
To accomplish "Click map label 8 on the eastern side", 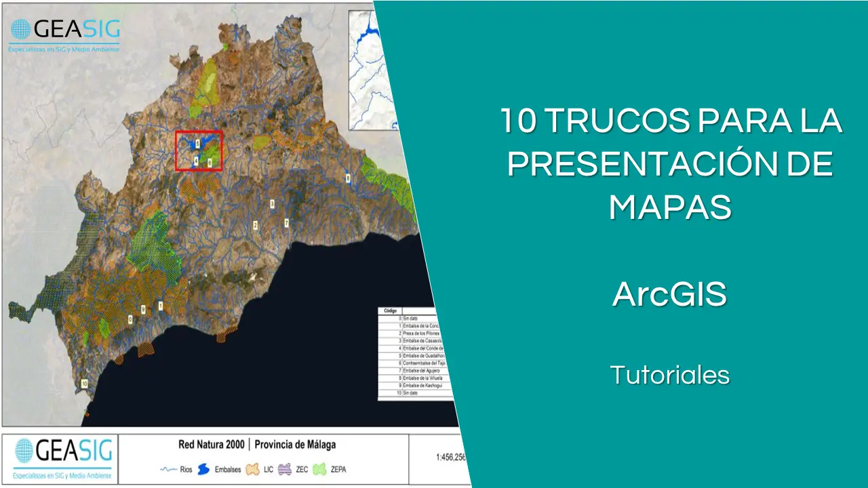I will tap(348, 178).
